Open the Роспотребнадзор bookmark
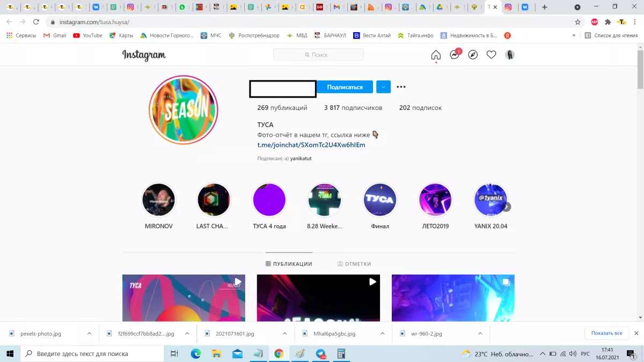This screenshot has height=362, width=644. (254, 35)
